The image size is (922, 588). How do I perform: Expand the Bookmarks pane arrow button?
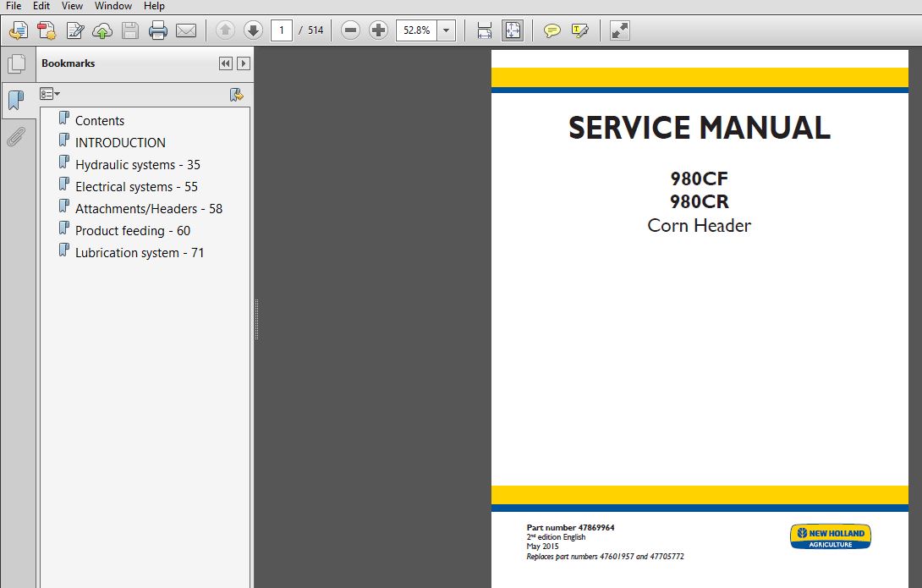click(x=244, y=63)
